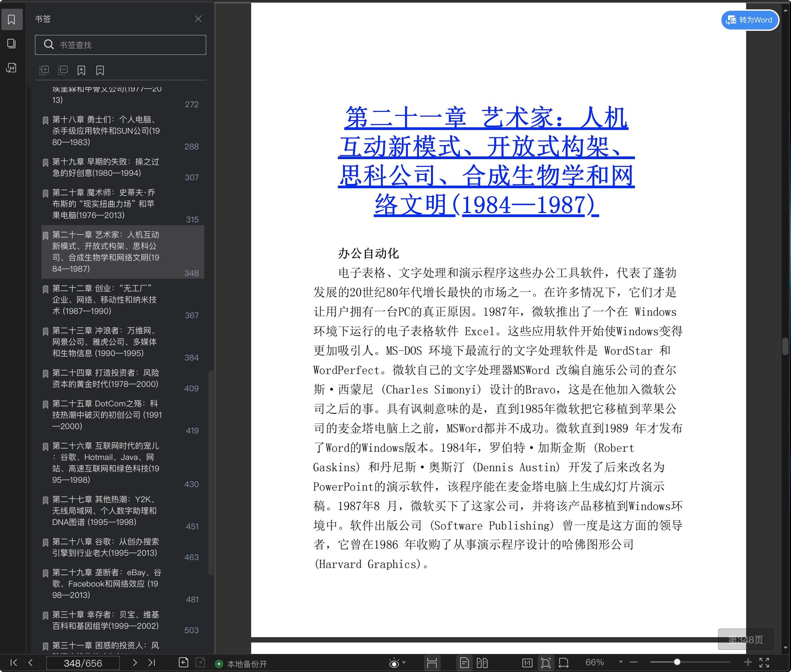791x672 pixels.
Task: Open the bookmarks panel icon in sidebar
Action: click(11, 19)
